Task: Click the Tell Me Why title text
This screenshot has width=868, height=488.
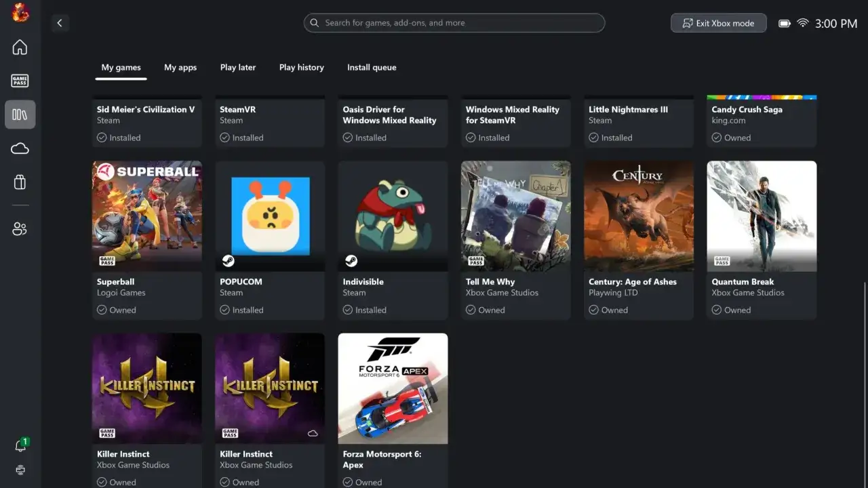Action: pos(490,281)
